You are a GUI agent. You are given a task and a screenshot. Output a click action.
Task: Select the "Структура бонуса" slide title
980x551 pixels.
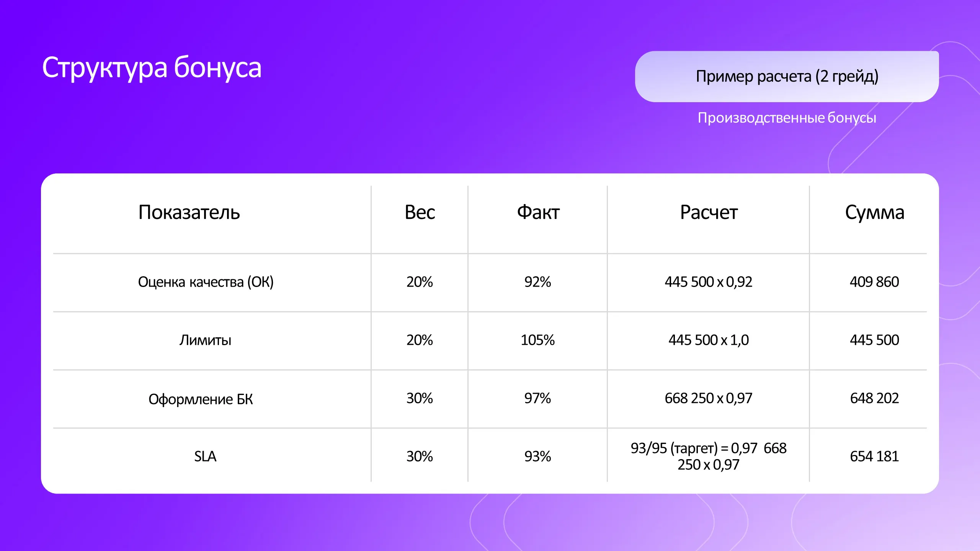pyautogui.click(x=152, y=68)
